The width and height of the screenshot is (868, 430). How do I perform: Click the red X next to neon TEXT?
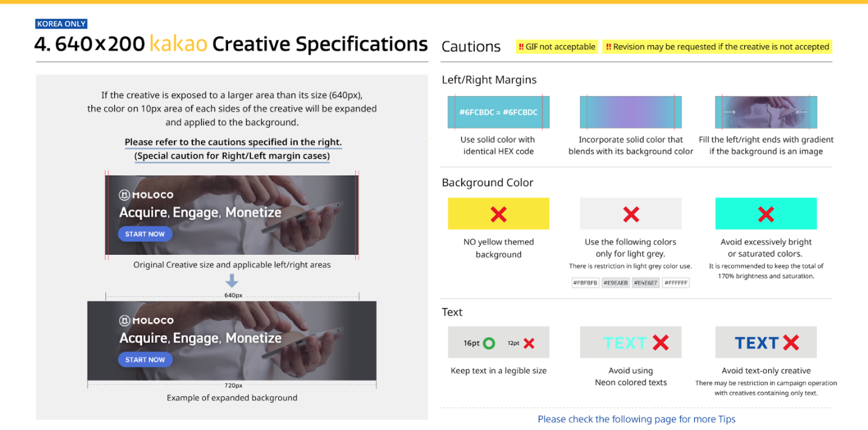point(660,343)
